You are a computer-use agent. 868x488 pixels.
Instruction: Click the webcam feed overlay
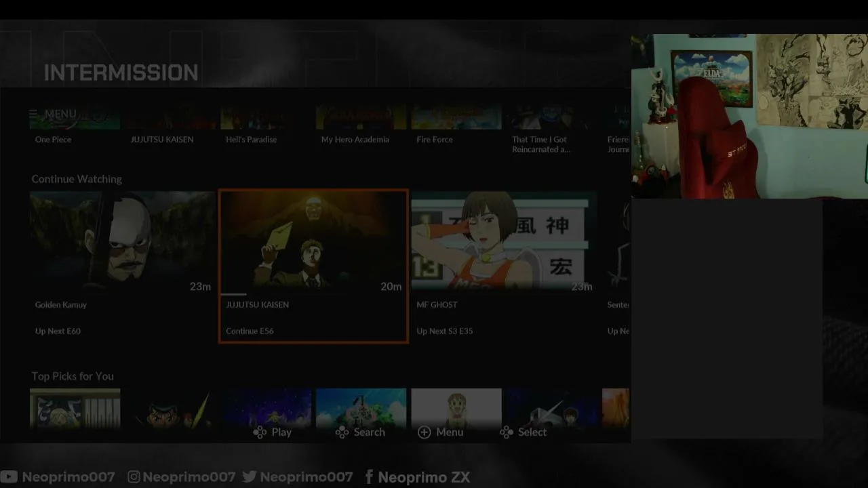[749, 116]
